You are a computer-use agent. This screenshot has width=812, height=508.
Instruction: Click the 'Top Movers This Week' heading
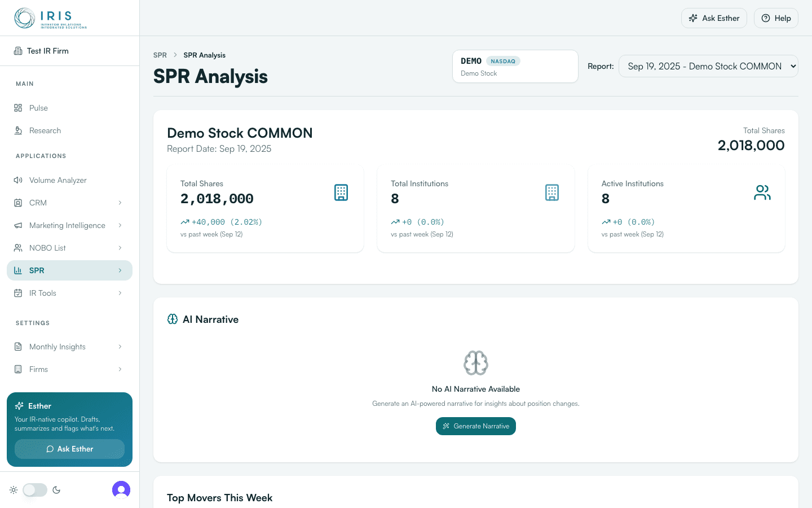pyautogui.click(x=219, y=498)
